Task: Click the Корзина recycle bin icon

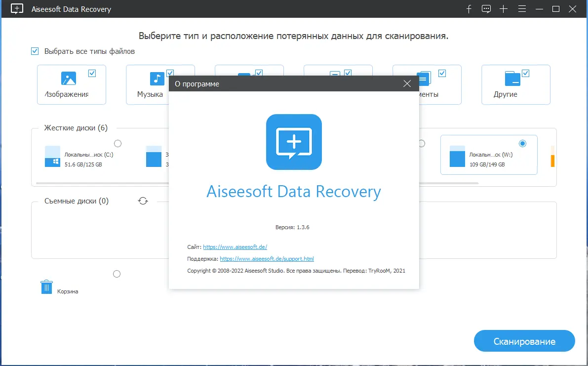Action: click(46, 286)
